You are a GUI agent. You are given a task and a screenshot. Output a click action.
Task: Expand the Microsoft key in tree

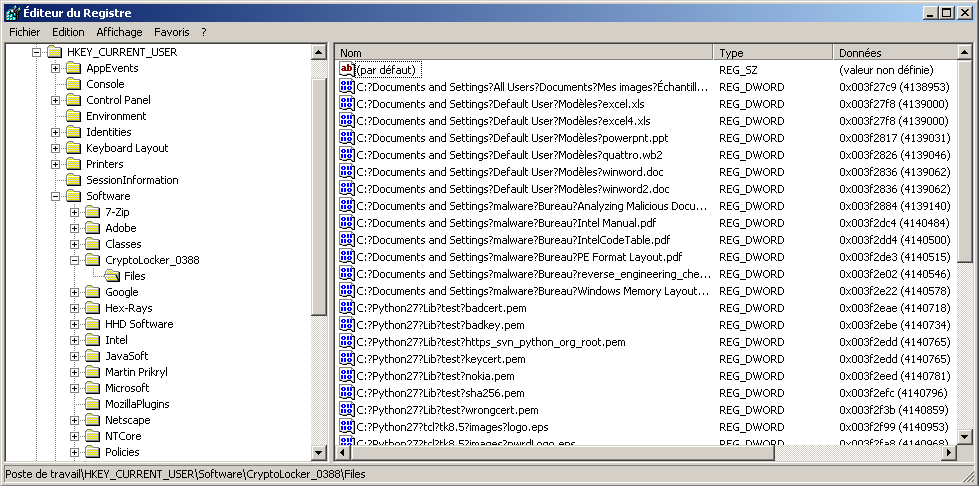(75, 388)
